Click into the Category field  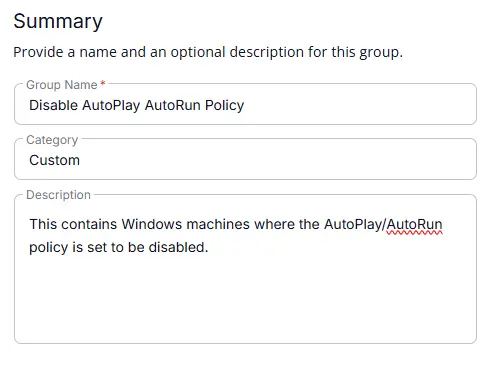coord(245,159)
